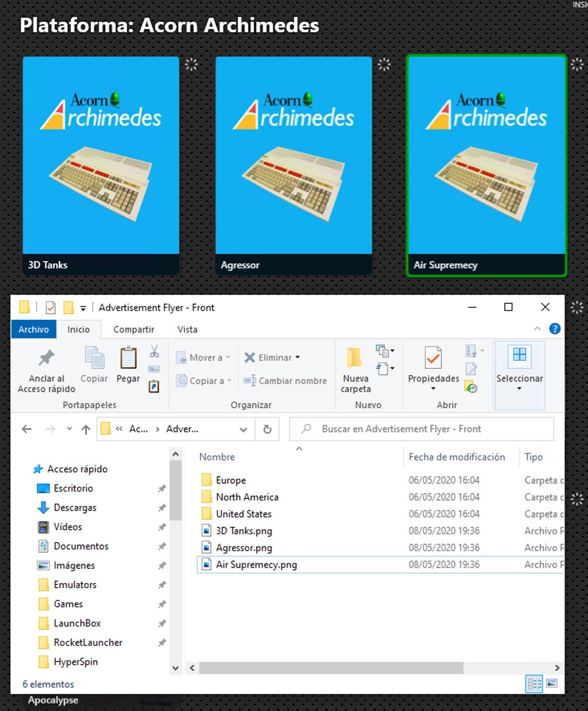The image size is (588, 711).
Task: Click inside the Buscar search field
Action: (x=421, y=429)
